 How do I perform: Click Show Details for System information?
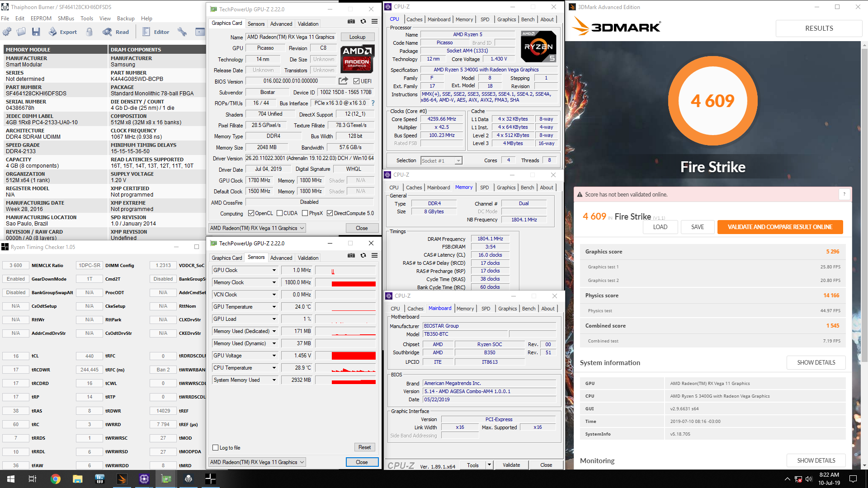pos(816,362)
